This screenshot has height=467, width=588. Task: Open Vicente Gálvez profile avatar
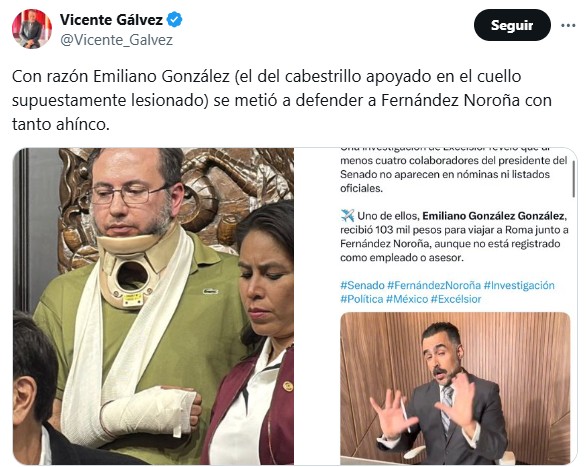32,29
